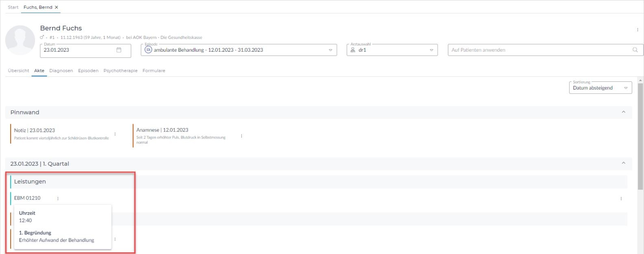Open patient header three-dot options menu

tap(637, 30)
